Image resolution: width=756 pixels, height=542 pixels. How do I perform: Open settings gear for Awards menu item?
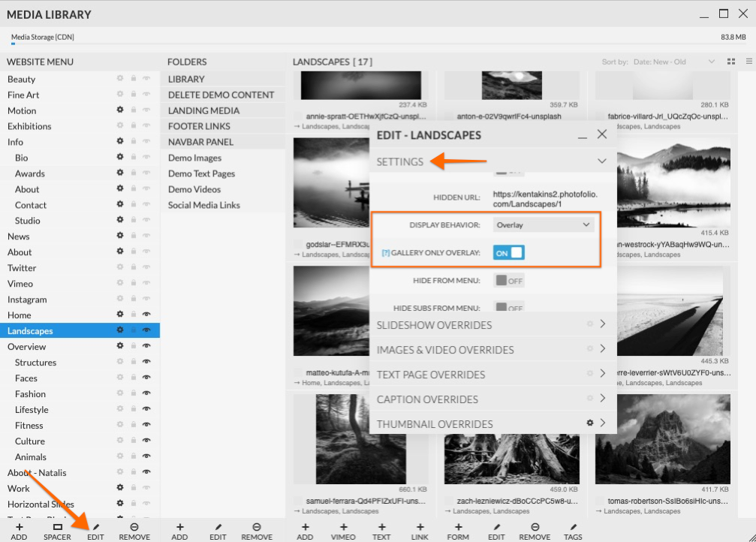[x=120, y=173]
